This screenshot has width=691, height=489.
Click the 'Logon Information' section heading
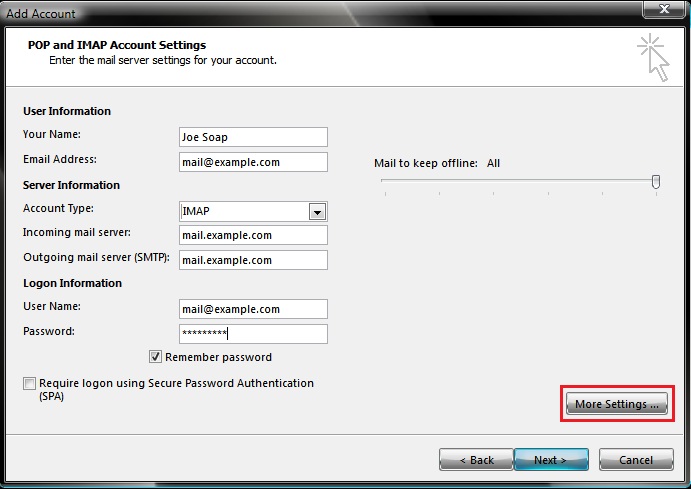(72, 283)
